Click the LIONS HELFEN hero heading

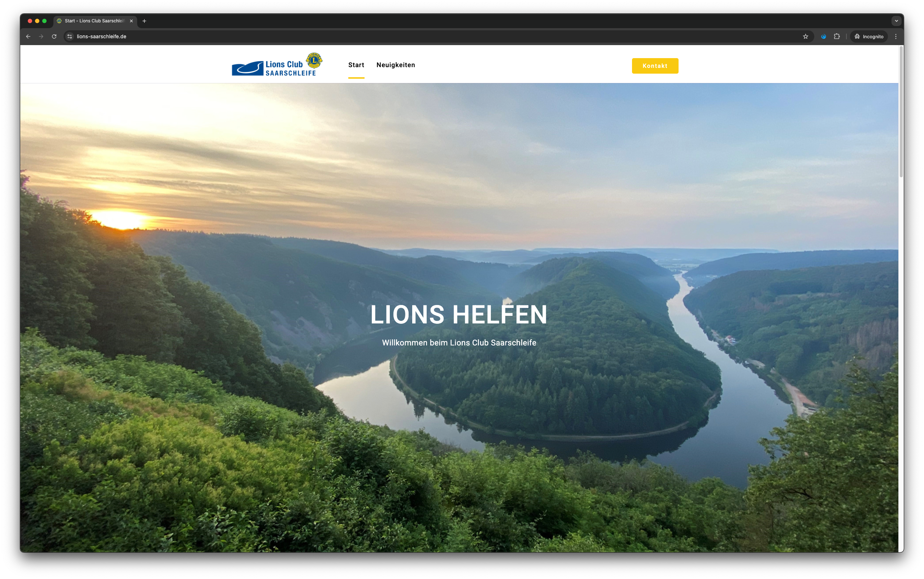[x=459, y=315]
